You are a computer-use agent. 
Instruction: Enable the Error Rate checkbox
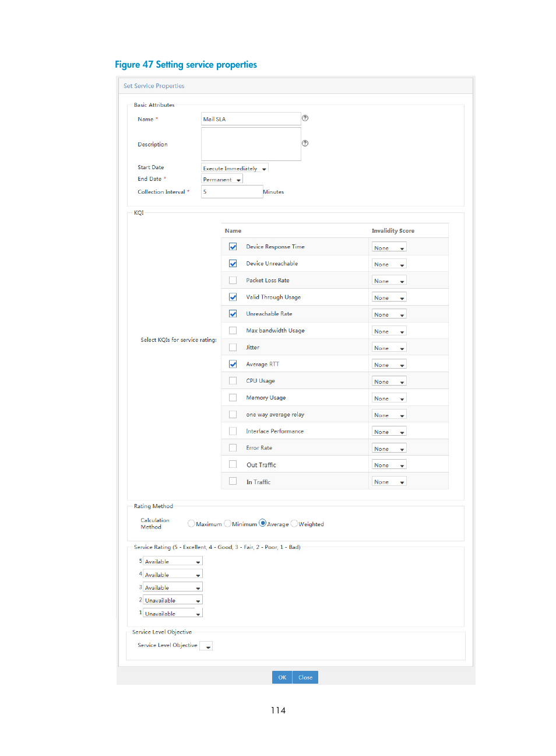(x=233, y=448)
